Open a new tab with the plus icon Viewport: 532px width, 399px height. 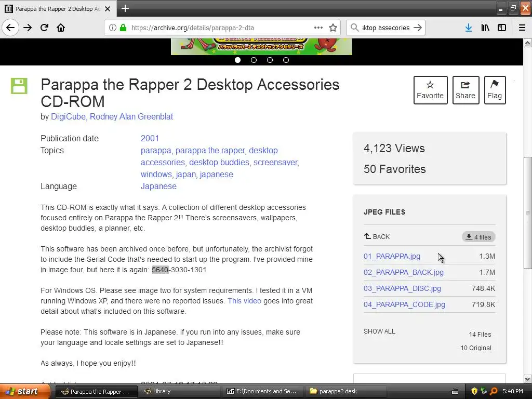(125, 8)
